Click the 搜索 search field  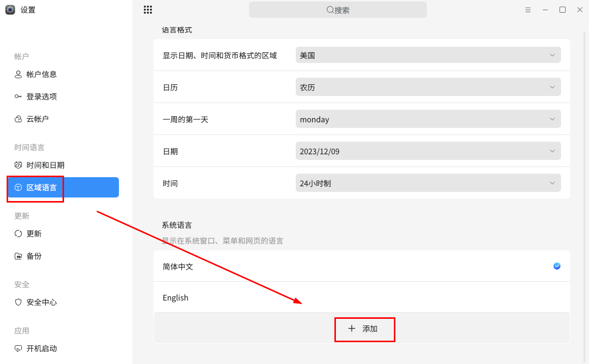tap(337, 10)
